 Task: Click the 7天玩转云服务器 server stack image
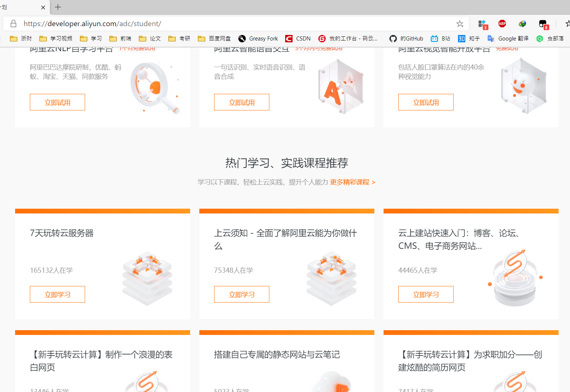(x=147, y=278)
